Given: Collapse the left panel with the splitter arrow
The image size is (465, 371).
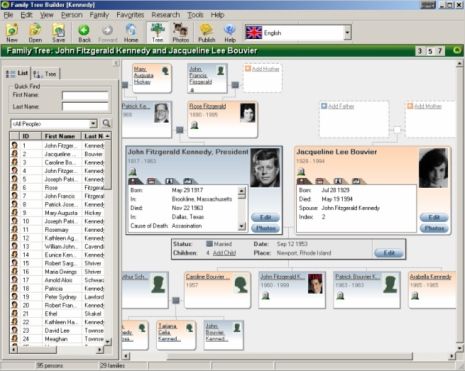Looking at the screenshot, I should click(117, 63).
